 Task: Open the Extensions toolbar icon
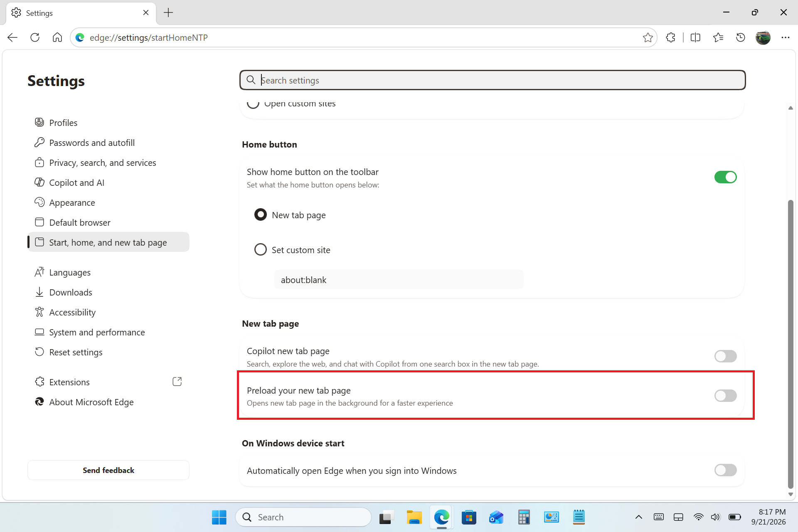pos(670,37)
